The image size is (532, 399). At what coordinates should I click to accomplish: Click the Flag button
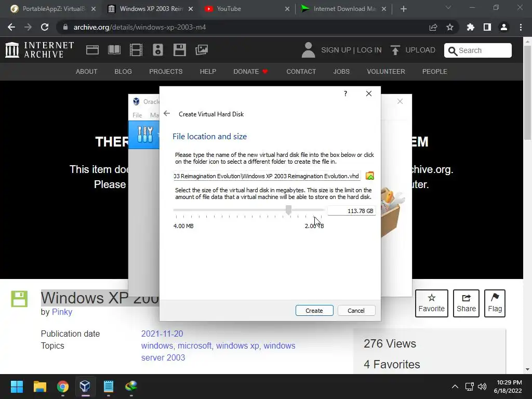(x=495, y=303)
